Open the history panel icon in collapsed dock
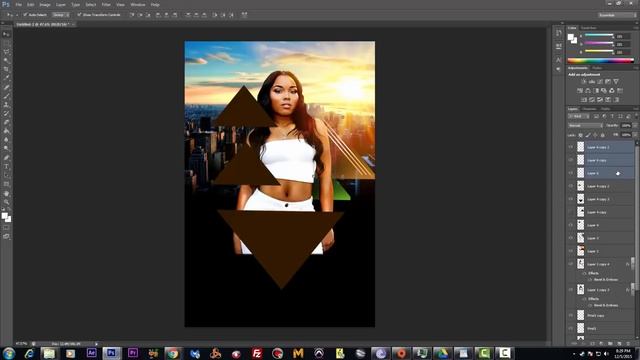The width and height of the screenshot is (640, 360). pyautogui.click(x=559, y=33)
